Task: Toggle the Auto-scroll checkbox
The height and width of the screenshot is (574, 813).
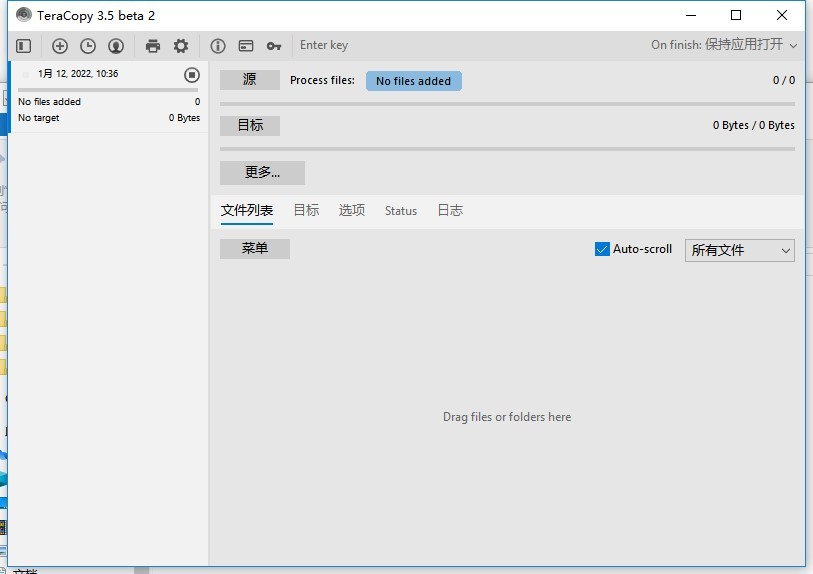Action: (602, 249)
